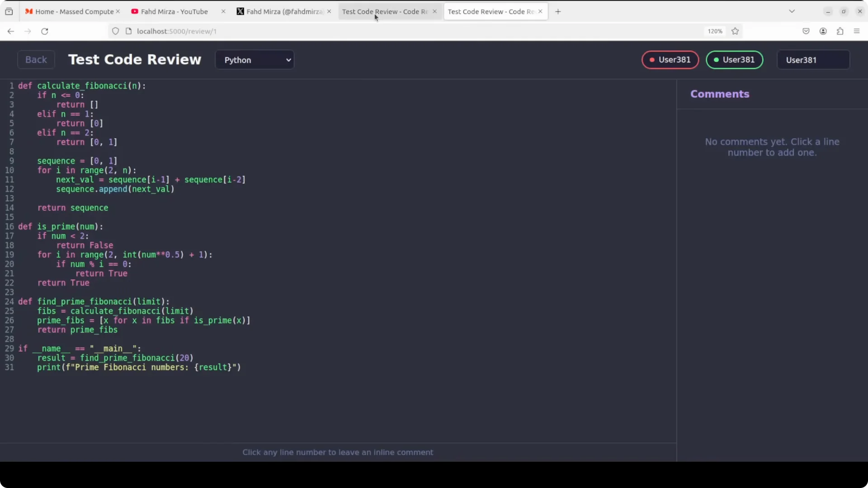Open the Pocket save icon
The width and height of the screenshot is (868, 488).
click(x=806, y=31)
